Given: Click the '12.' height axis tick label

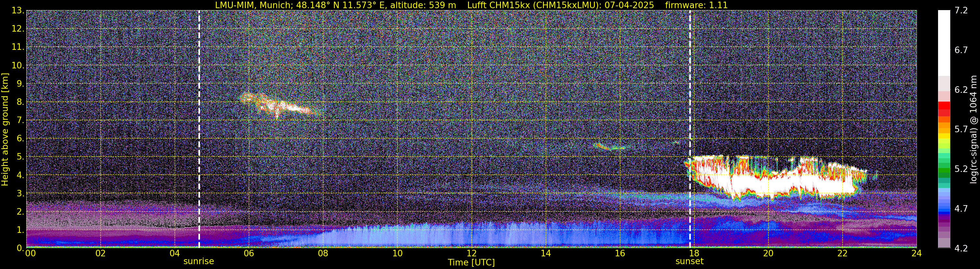Looking at the screenshot, I should (x=18, y=29).
